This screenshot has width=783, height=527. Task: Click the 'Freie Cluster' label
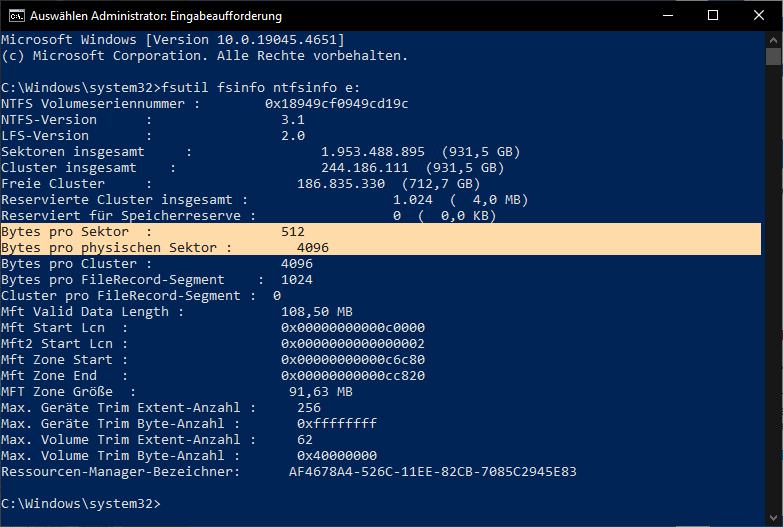pos(53,183)
